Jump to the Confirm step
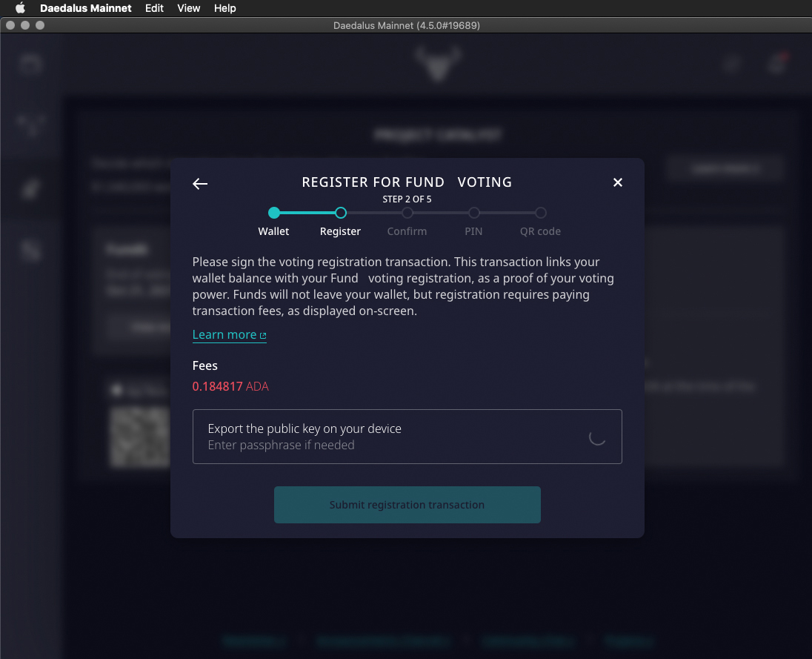This screenshot has height=659, width=812. [407, 213]
